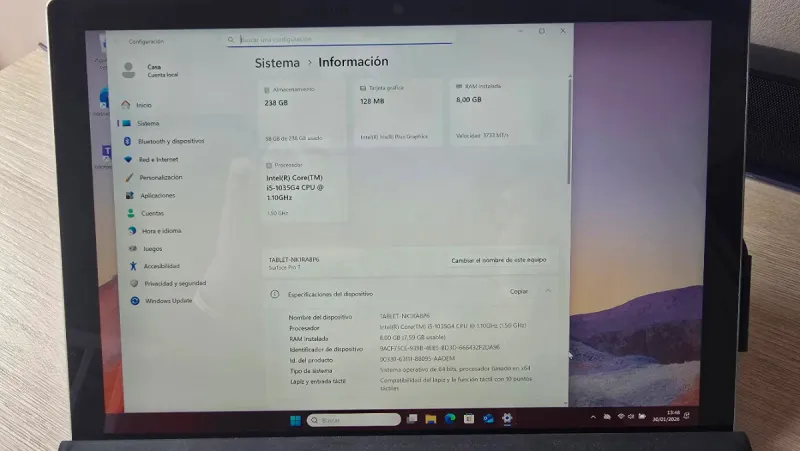Select Sistema in the sidebar

click(148, 123)
